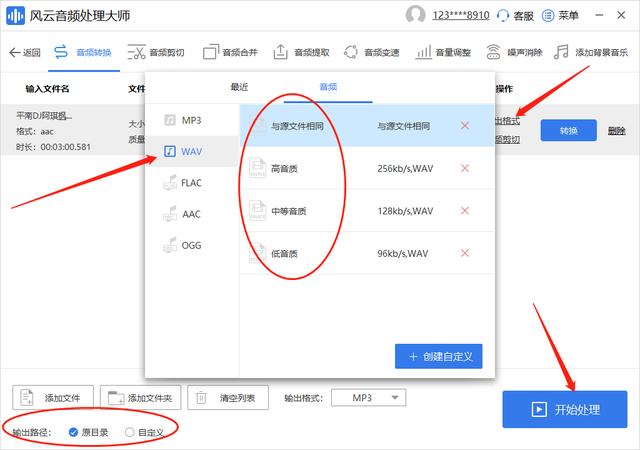Select the 音频转换 conversion tab
640x450 pixels.
click(83, 52)
